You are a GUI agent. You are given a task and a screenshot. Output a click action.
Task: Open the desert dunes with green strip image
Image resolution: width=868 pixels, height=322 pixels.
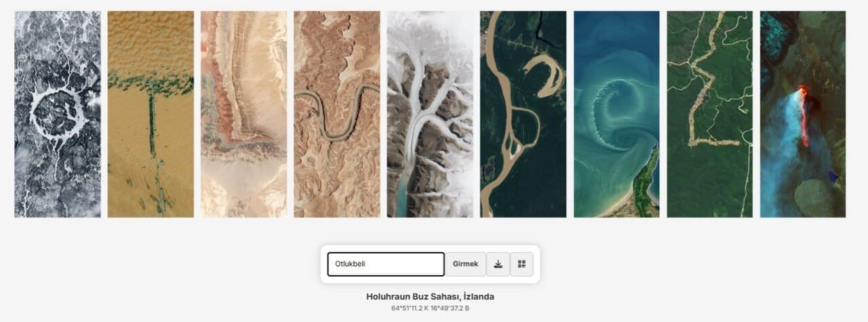pyautogui.click(x=151, y=114)
